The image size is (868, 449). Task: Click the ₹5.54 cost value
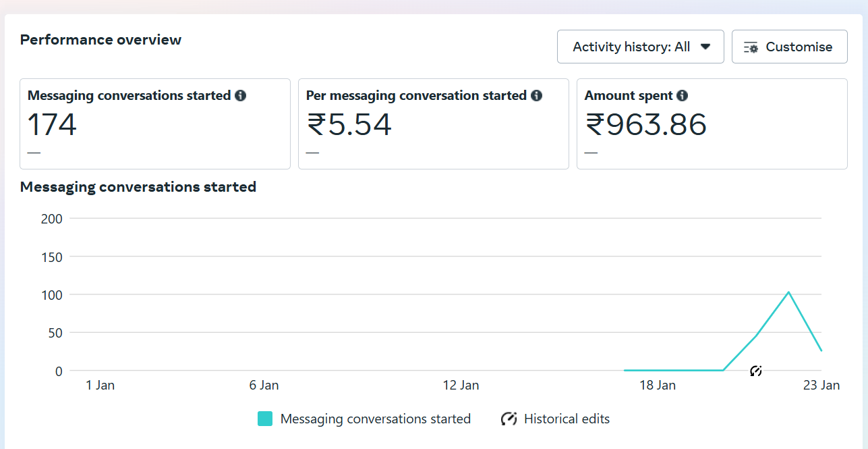(x=349, y=125)
